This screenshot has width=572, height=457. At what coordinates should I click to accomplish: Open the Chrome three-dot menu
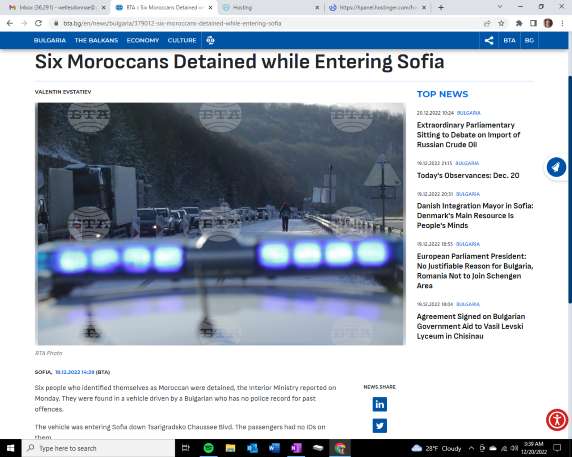click(562, 23)
